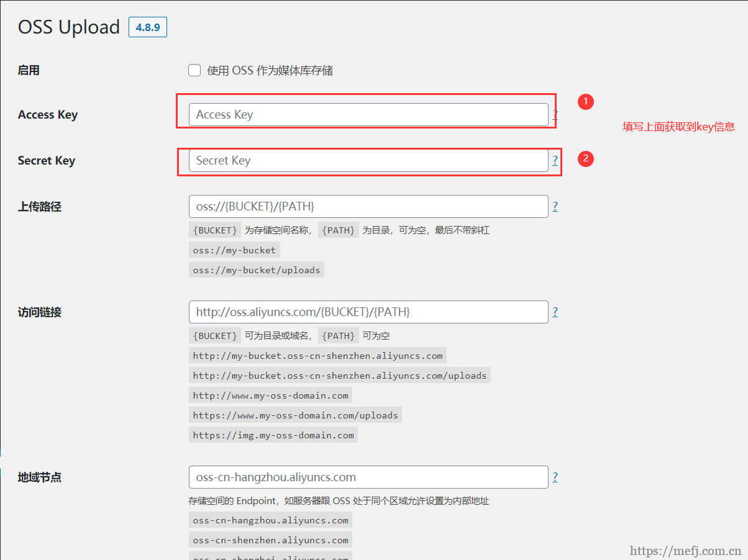The image size is (748, 560).
Task: Click the {PATH} code tag under 访问链接
Action: click(339, 336)
